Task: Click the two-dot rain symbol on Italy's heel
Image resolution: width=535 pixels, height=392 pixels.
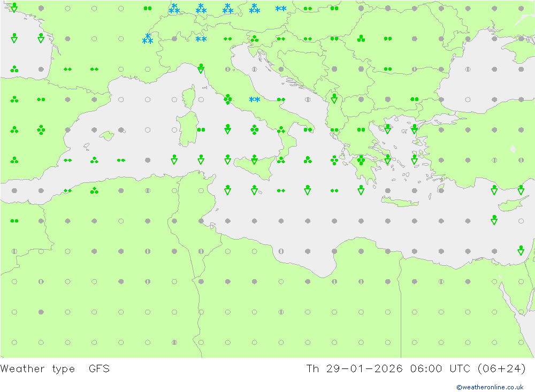Action: point(308,129)
